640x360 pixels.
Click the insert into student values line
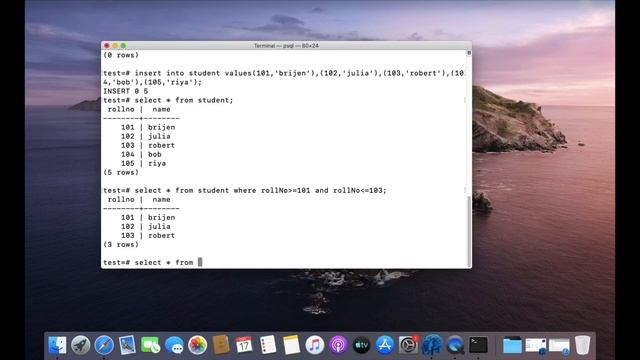[x=284, y=78]
